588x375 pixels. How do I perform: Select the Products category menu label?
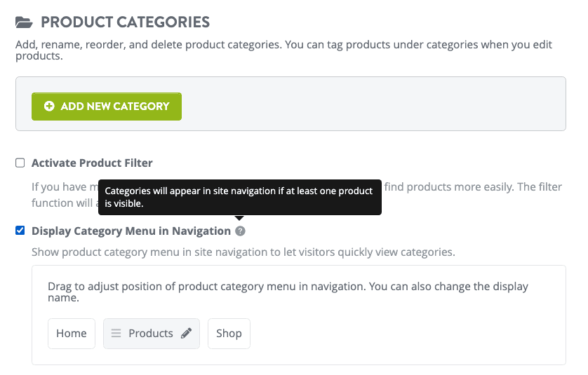[150, 334]
